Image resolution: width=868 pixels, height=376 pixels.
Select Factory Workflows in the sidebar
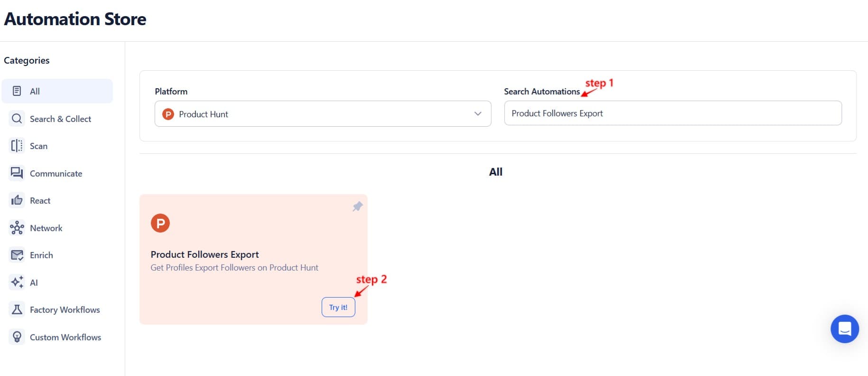pos(64,310)
